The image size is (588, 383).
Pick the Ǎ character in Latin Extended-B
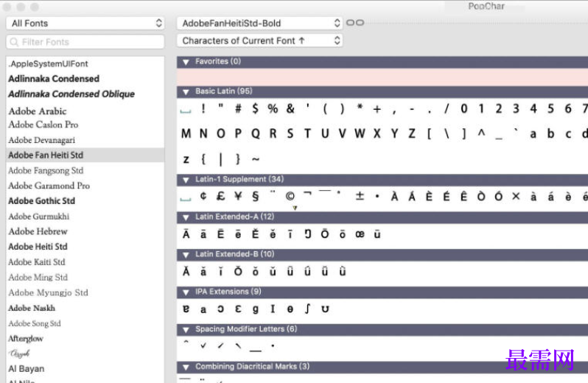186,271
